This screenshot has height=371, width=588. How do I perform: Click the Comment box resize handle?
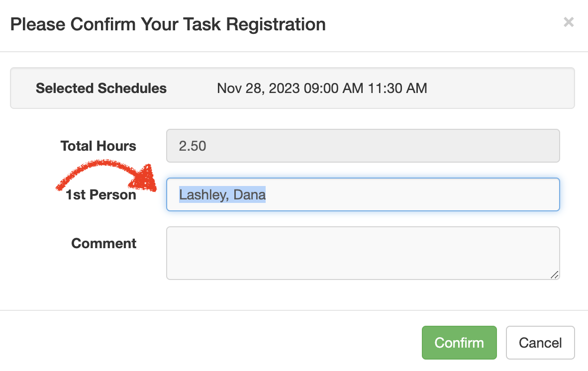point(555,275)
